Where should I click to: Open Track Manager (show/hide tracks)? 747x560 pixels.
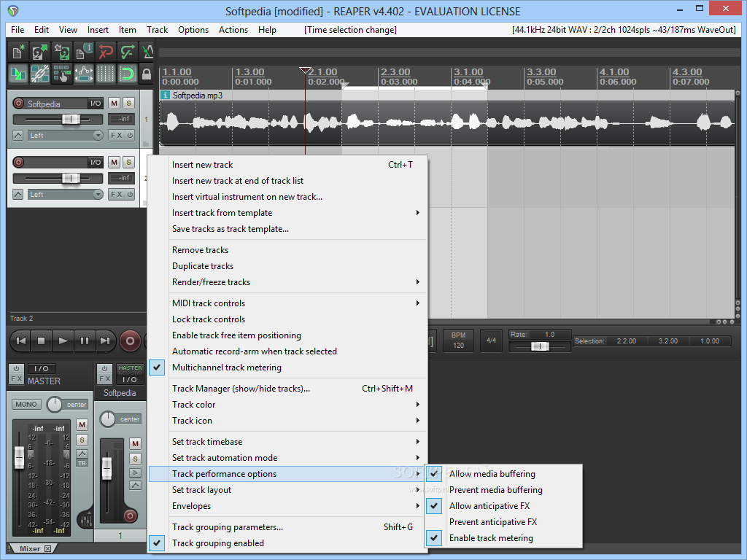pos(287,389)
